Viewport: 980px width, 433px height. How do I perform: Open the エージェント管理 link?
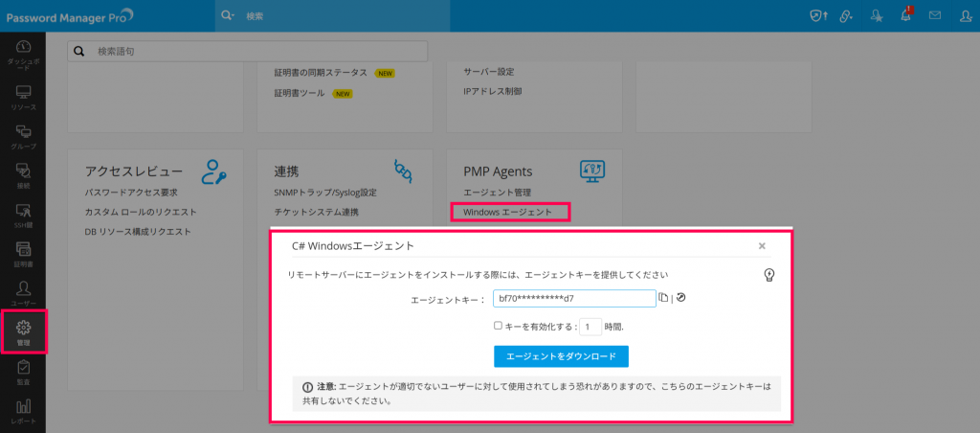(x=497, y=193)
